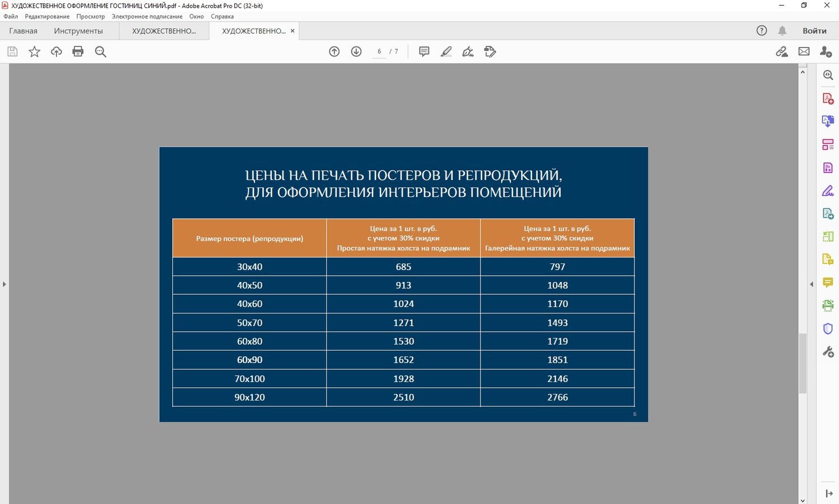Open the Файл menu
This screenshot has width=839, height=504.
point(11,16)
